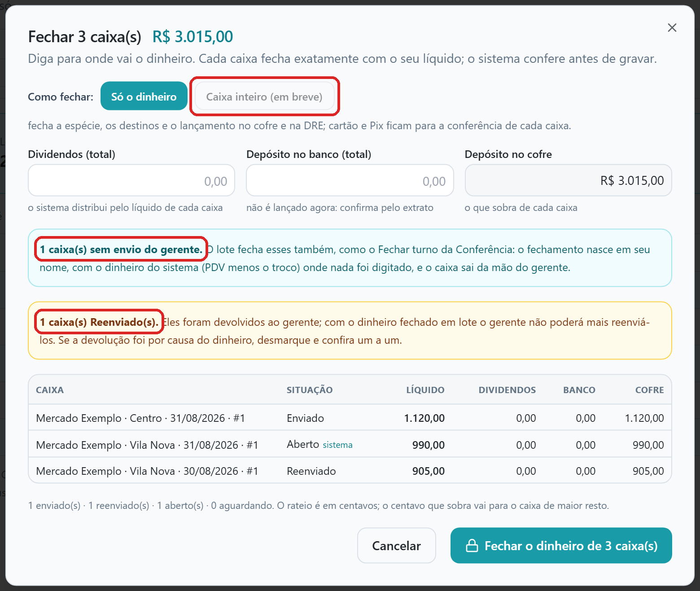Screen dimensions: 700x591
Task: Select the row 'Vila Nova · 30/08/2026 · #1'
Action: coord(350,471)
